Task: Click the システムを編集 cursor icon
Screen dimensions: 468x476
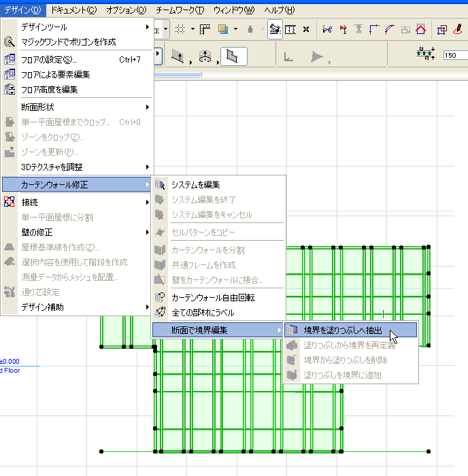Action: [x=160, y=184]
